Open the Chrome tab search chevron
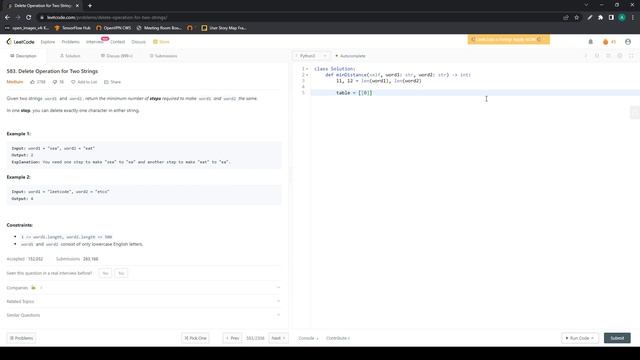 [x=586, y=5]
